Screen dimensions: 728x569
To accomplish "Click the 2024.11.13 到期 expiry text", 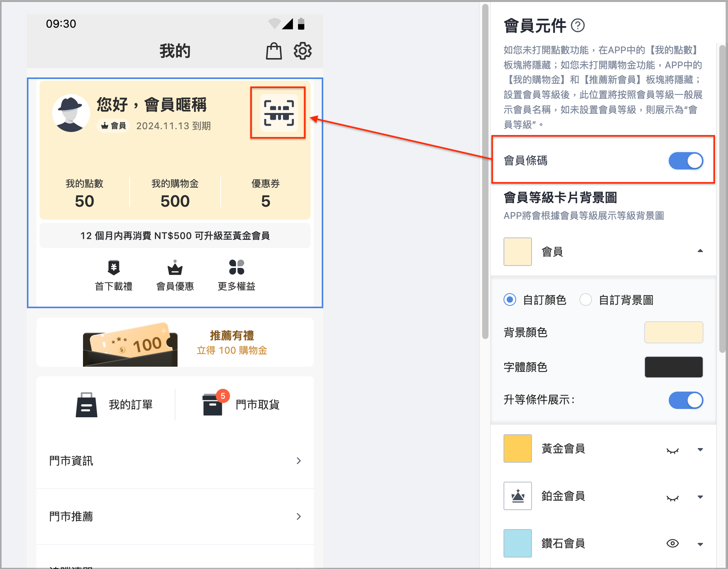I will coord(174,126).
